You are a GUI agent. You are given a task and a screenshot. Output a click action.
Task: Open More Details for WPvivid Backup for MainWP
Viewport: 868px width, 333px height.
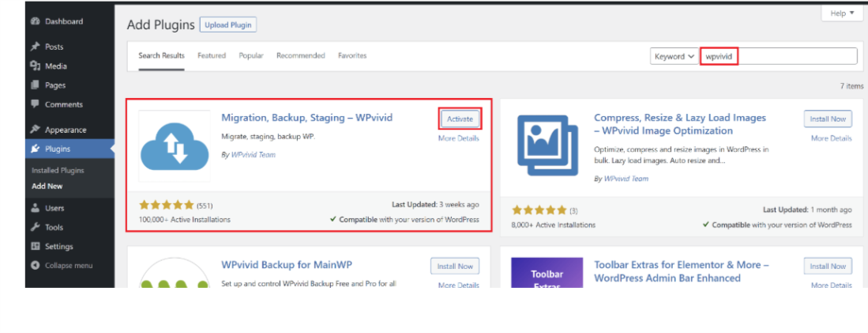tap(459, 286)
